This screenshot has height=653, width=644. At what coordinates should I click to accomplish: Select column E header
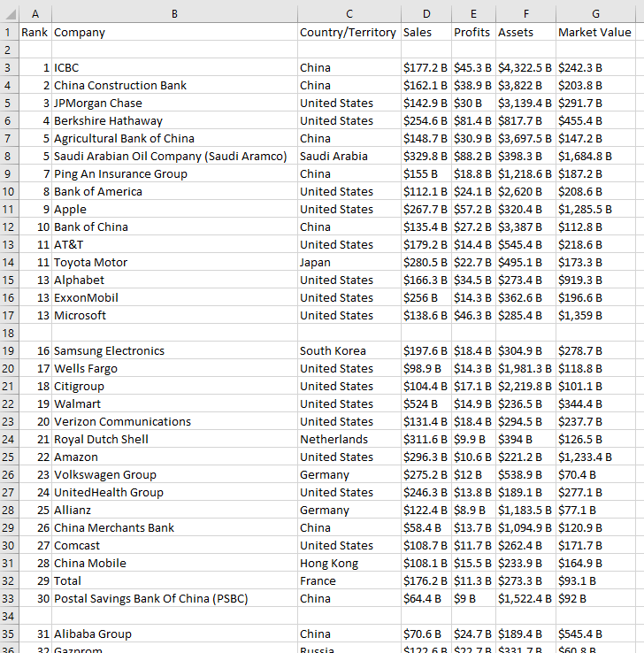click(x=474, y=14)
